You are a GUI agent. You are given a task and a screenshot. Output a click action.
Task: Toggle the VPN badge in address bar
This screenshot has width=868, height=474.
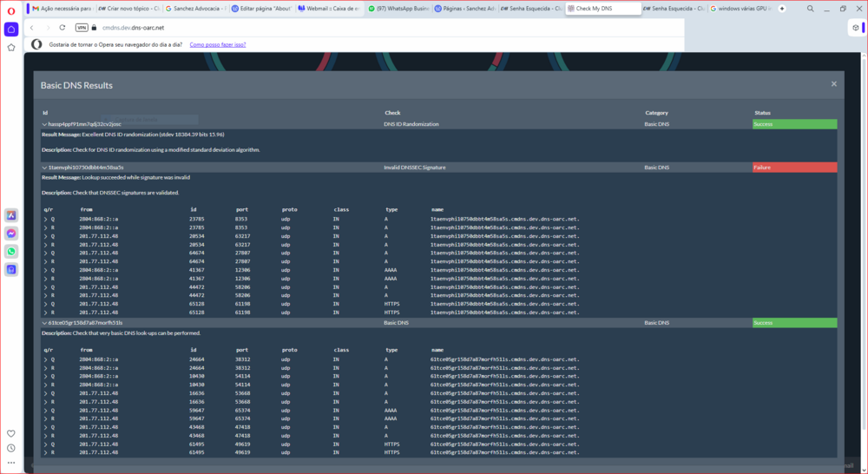click(x=82, y=28)
